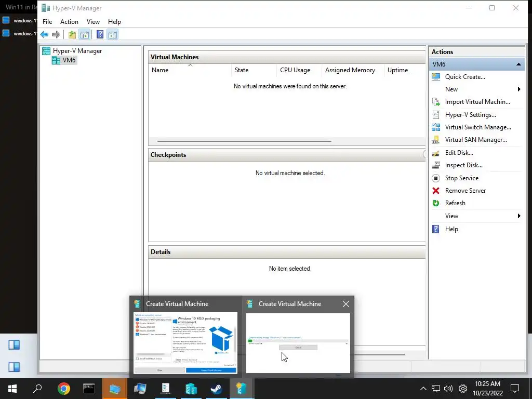Open the View menu in menu bar
The height and width of the screenshot is (399, 532).
(x=93, y=22)
